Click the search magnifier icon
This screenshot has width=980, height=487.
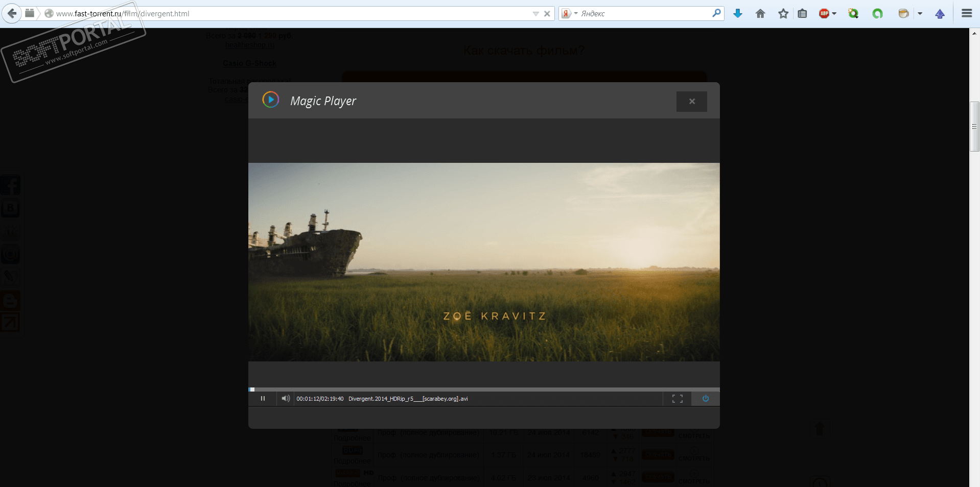(716, 13)
